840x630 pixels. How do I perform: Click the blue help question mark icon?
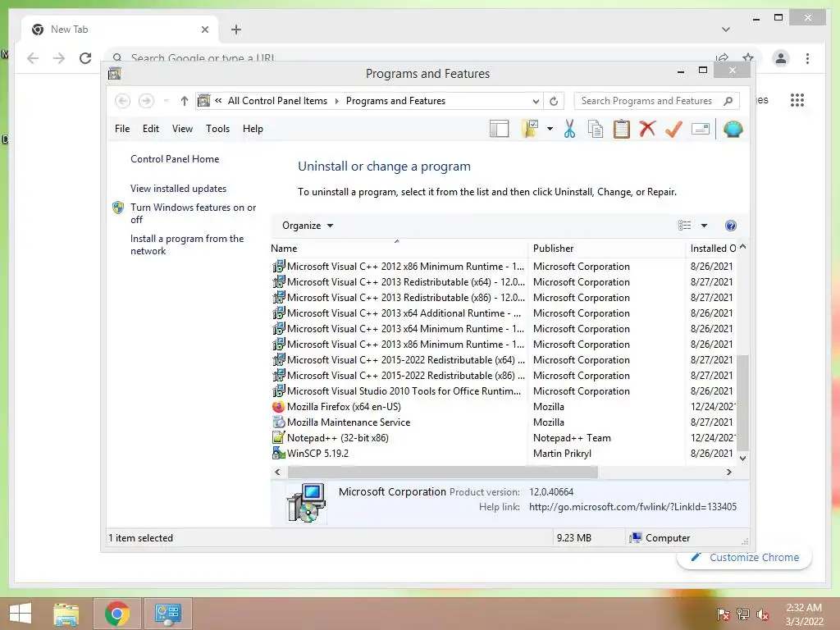pyautogui.click(x=730, y=226)
